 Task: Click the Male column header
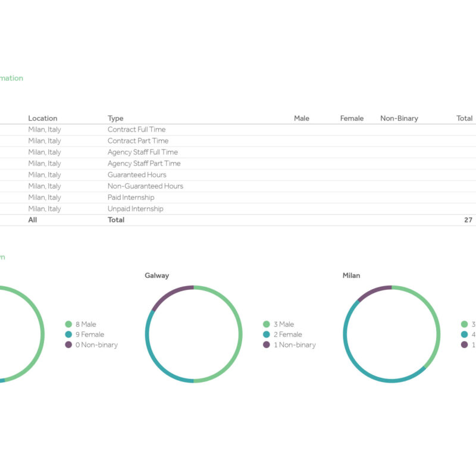coord(302,118)
